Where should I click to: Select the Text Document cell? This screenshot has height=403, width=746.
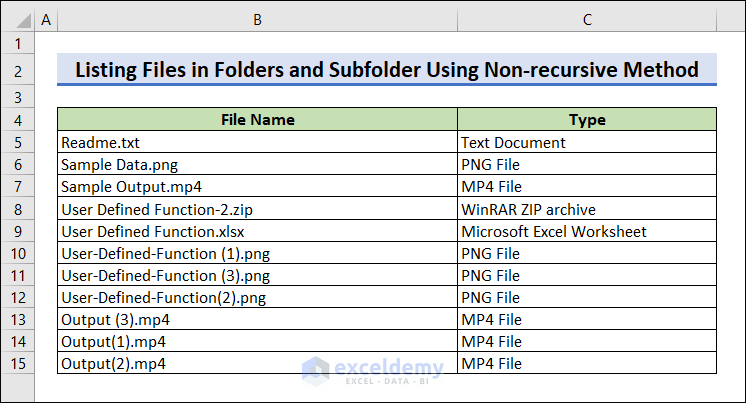point(587,143)
